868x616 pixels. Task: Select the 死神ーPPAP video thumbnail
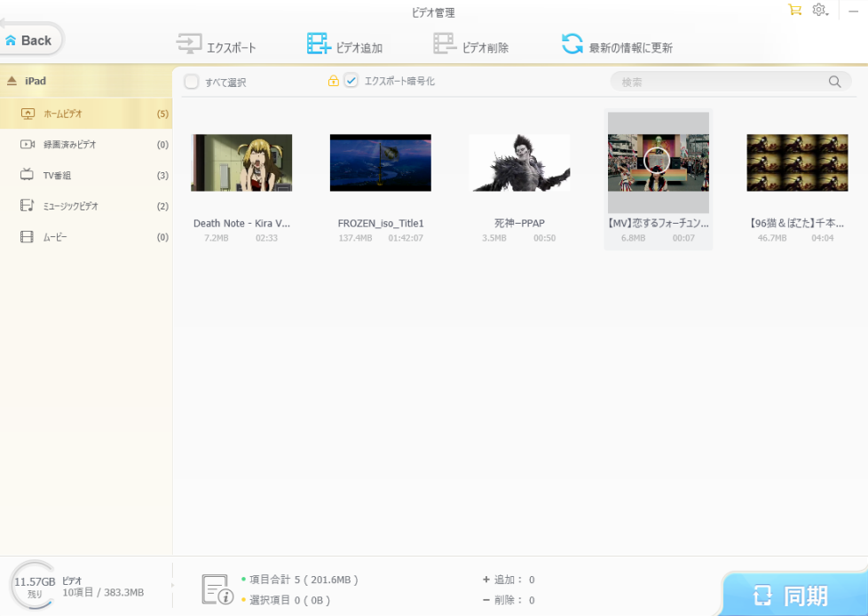point(519,162)
